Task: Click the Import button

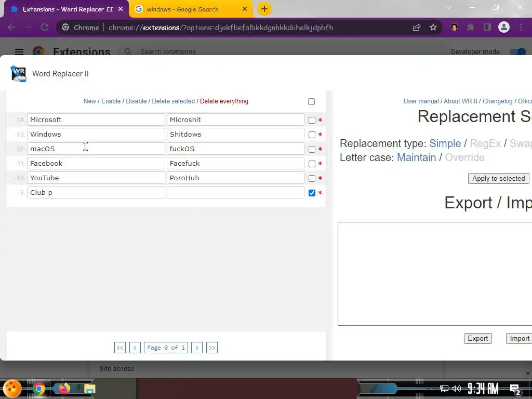Action: 520,338
